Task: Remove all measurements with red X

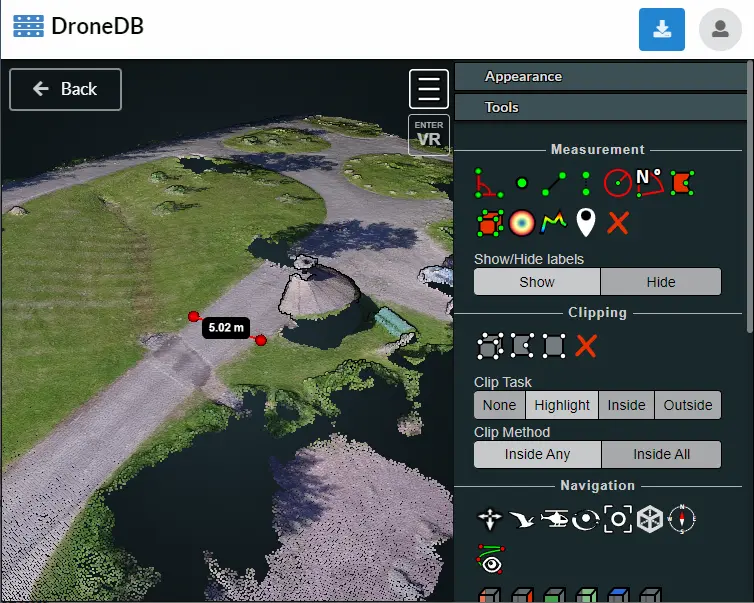Action: pos(617,222)
